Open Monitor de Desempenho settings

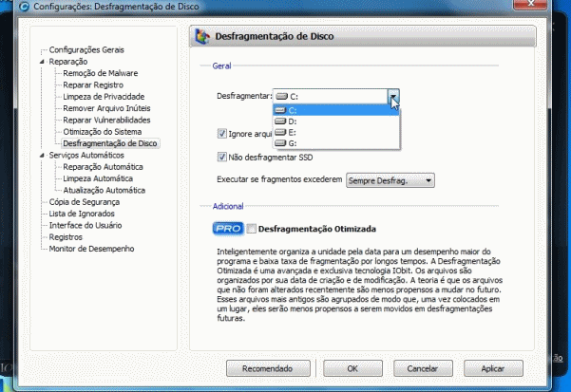tap(91, 249)
